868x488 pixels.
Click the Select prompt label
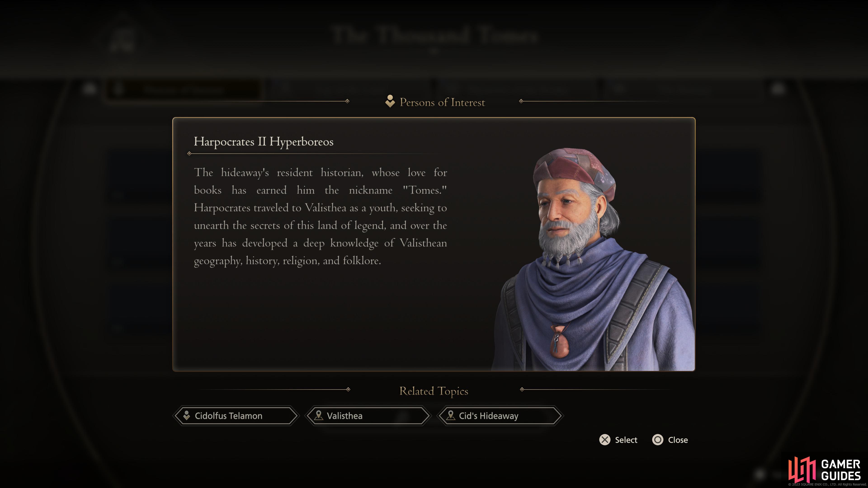pyautogui.click(x=626, y=440)
